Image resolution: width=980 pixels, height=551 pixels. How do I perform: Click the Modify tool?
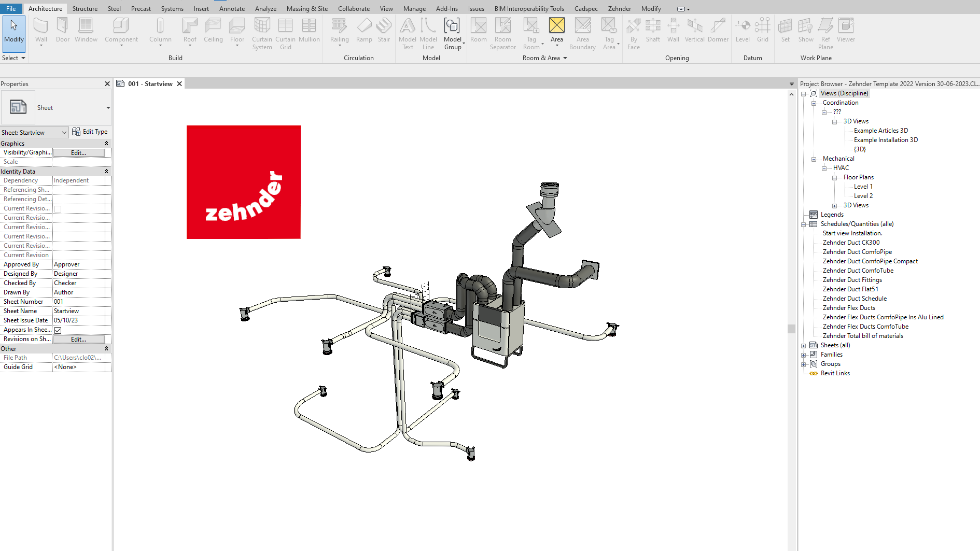point(13,31)
